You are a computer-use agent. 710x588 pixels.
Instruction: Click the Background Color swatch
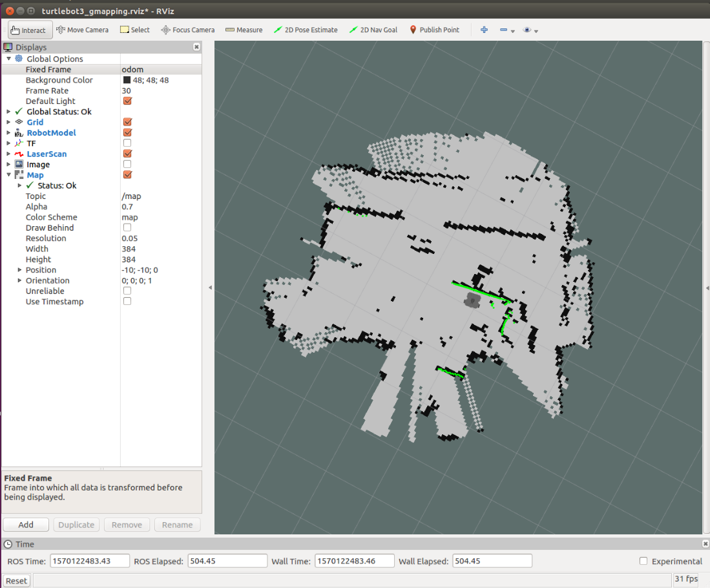[x=127, y=79]
